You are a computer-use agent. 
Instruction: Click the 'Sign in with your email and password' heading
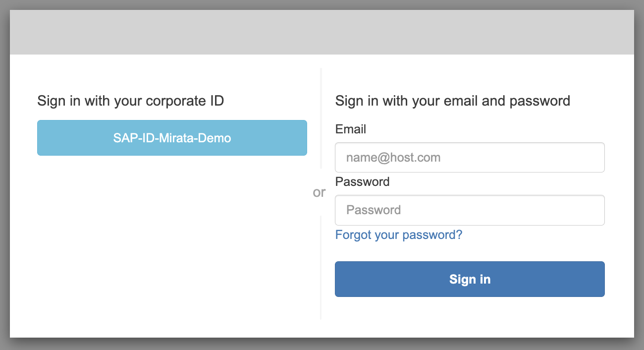coord(452,101)
